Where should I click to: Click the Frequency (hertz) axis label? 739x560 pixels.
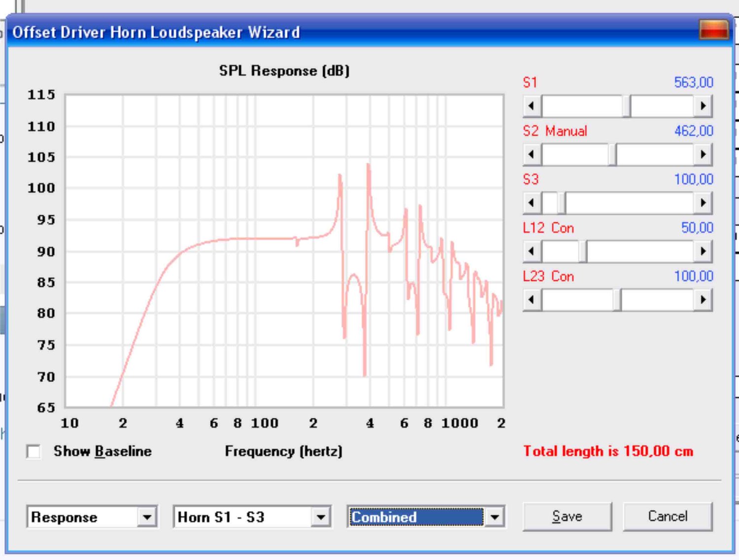pyautogui.click(x=283, y=451)
